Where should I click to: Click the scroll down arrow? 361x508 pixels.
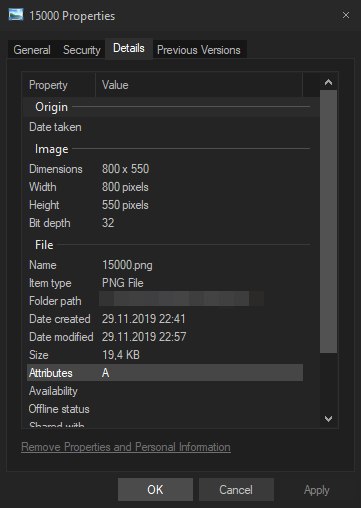[x=328, y=419]
